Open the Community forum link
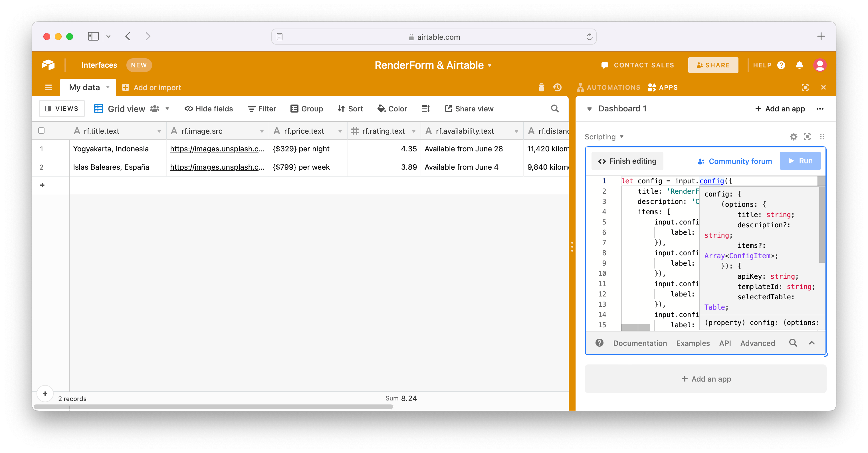Viewport: 868px width, 453px height. click(734, 161)
